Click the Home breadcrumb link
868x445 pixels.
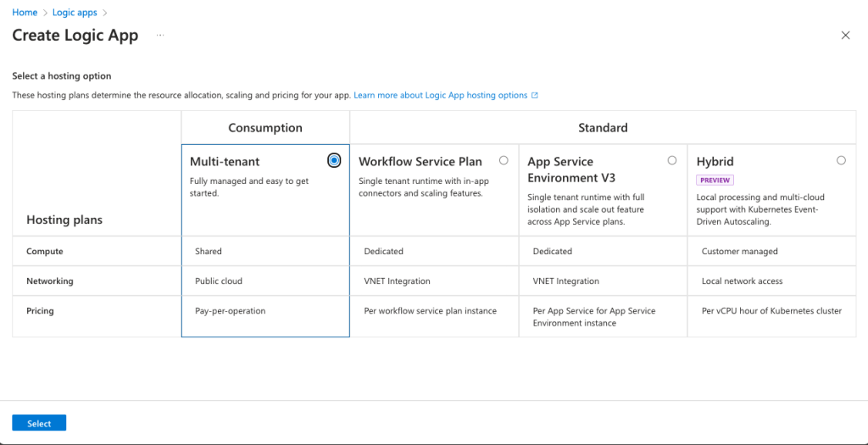click(25, 13)
